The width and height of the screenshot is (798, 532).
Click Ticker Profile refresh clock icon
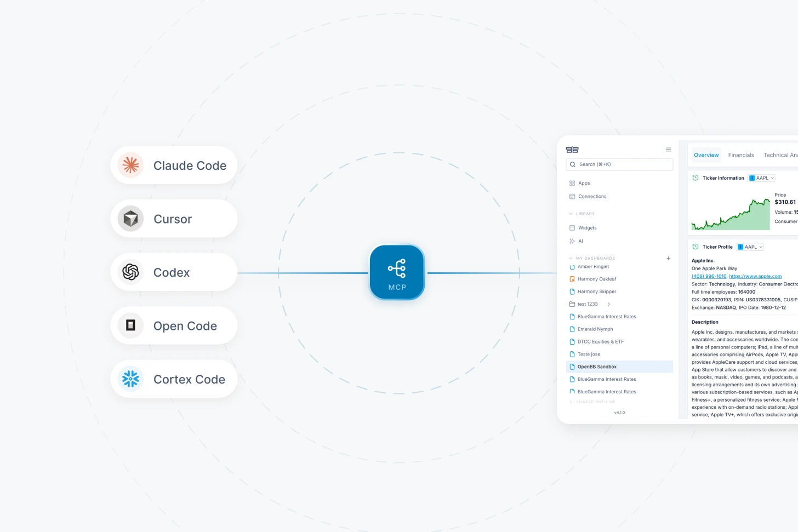(x=696, y=247)
